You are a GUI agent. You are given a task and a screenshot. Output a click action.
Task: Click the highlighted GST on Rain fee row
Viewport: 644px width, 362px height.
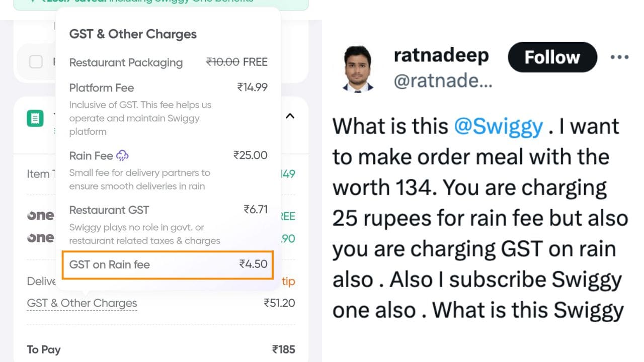tap(168, 264)
